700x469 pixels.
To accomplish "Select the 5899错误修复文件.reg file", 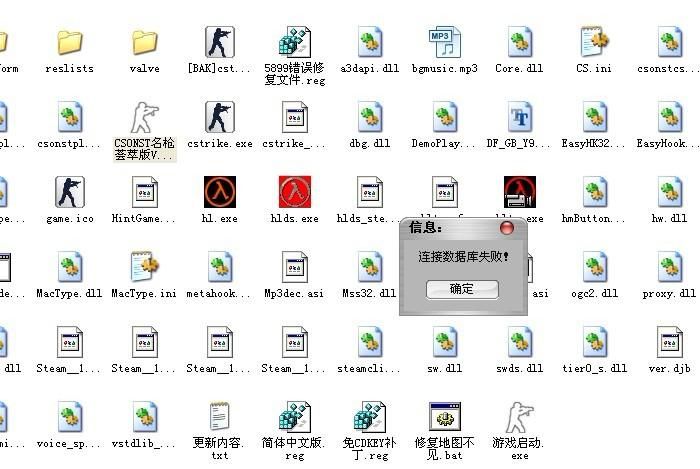I will pyautogui.click(x=295, y=42).
